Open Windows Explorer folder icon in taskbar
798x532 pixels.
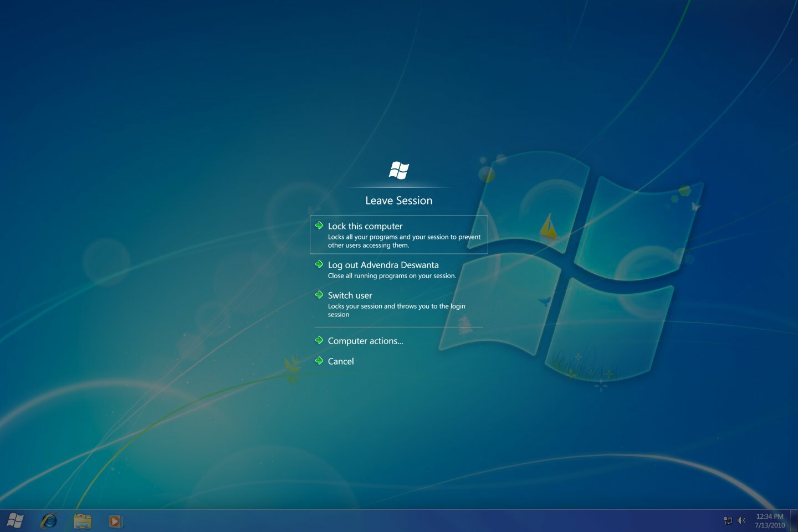coord(83,521)
